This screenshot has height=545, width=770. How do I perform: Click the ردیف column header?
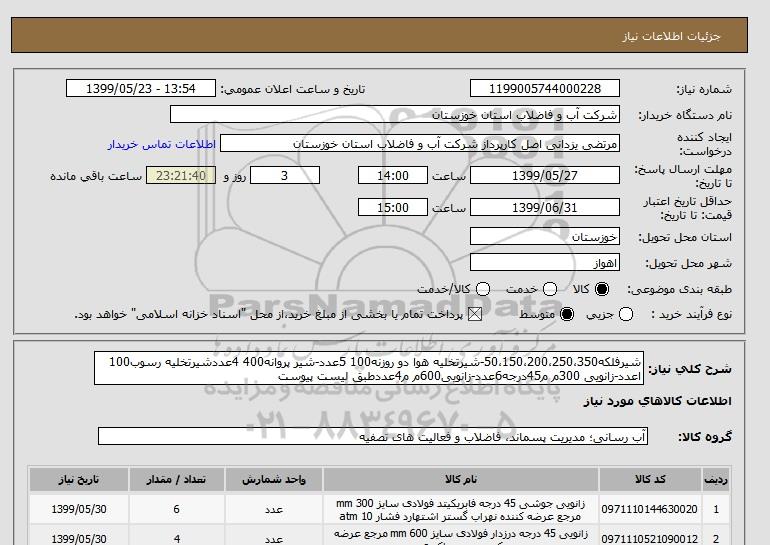(716, 479)
